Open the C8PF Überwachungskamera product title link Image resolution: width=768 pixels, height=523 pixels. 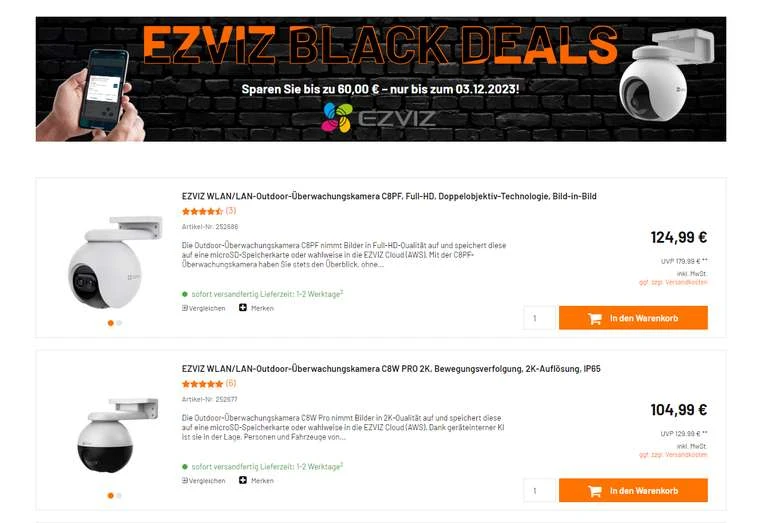pyautogui.click(x=389, y=196)
